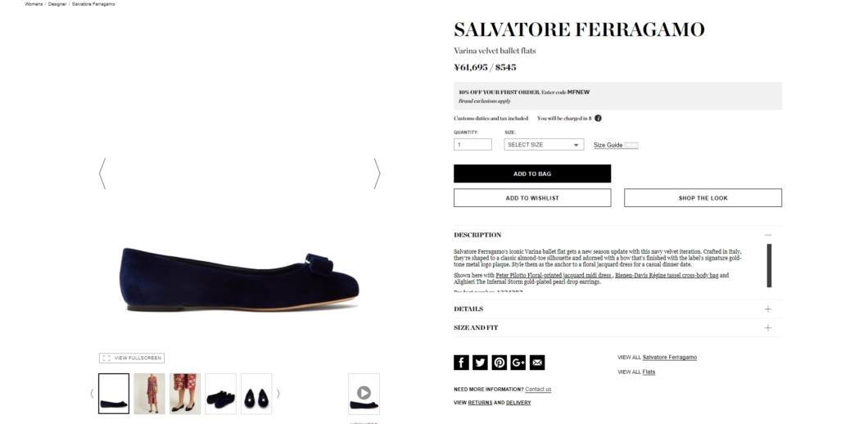Open currency info tooltip icon
This screenshot has height=424, width=868.
click(599, 118)
